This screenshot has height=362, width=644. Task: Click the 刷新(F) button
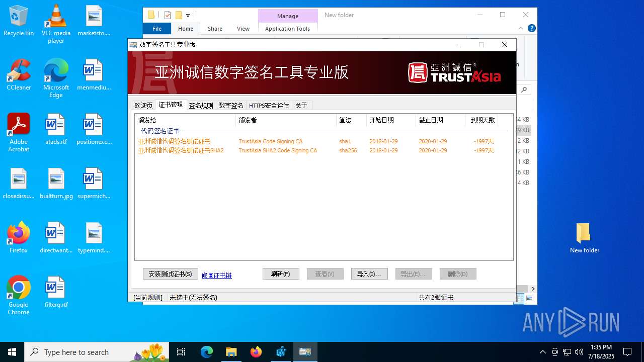point(281,274)
